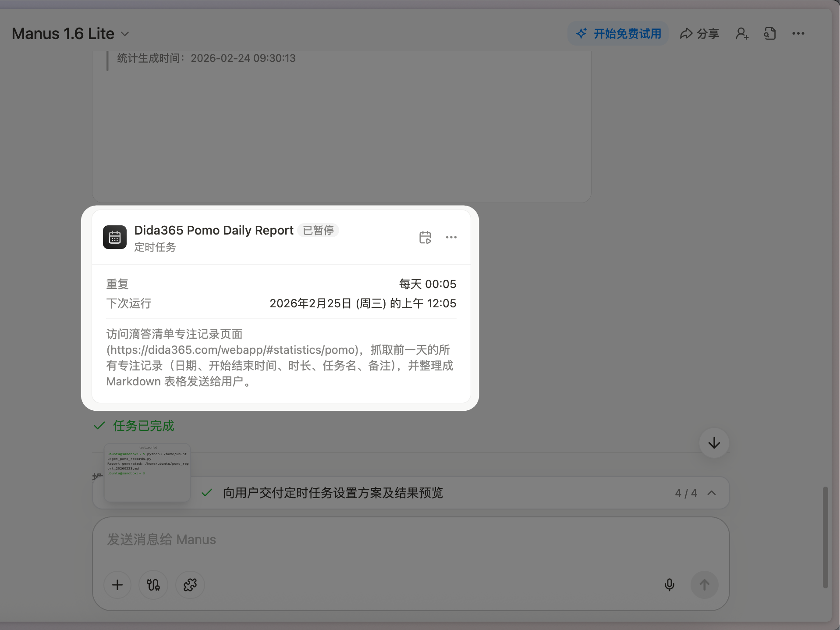Click the vertical scrollbar on the right
840x630 pixels.
pyautogui.click(x=826, y=537)
